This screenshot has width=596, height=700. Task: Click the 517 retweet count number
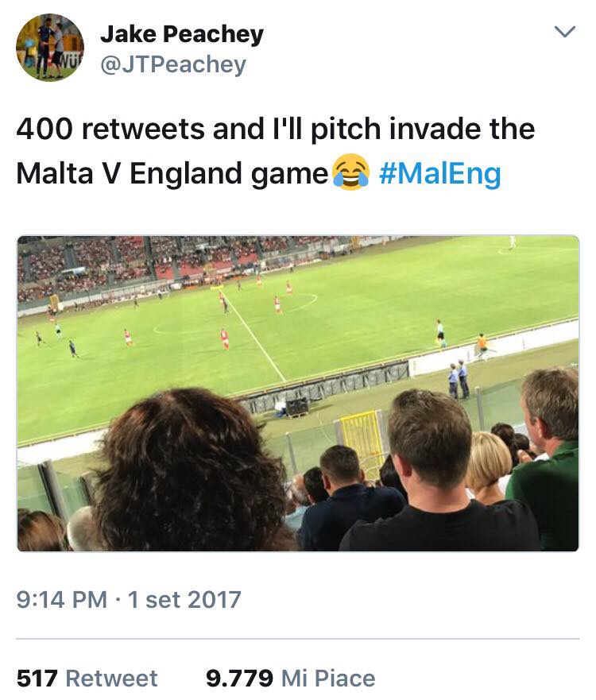[37, 678]
